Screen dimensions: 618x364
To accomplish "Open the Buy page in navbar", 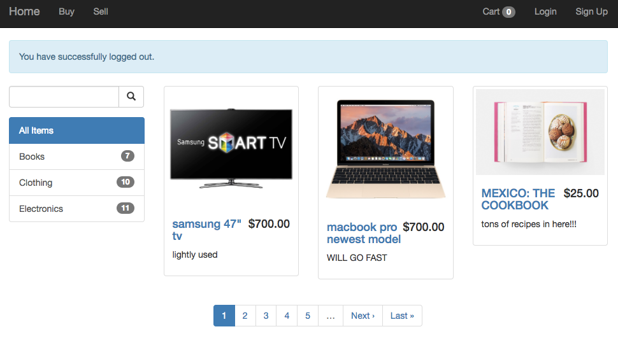I will click(x=67, y=12).
